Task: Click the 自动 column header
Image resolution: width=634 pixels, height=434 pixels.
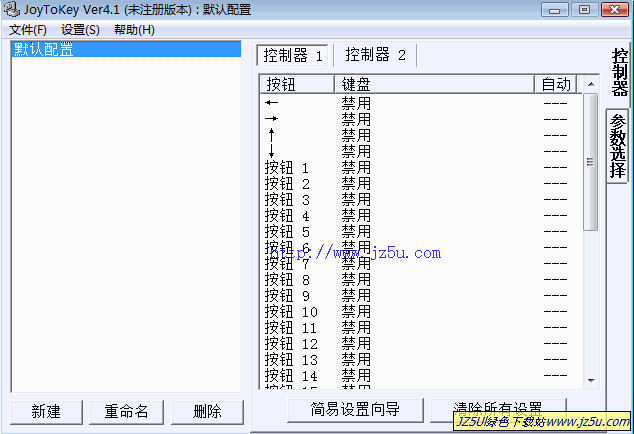Action: pyautogui.click(x=556, y=85)
